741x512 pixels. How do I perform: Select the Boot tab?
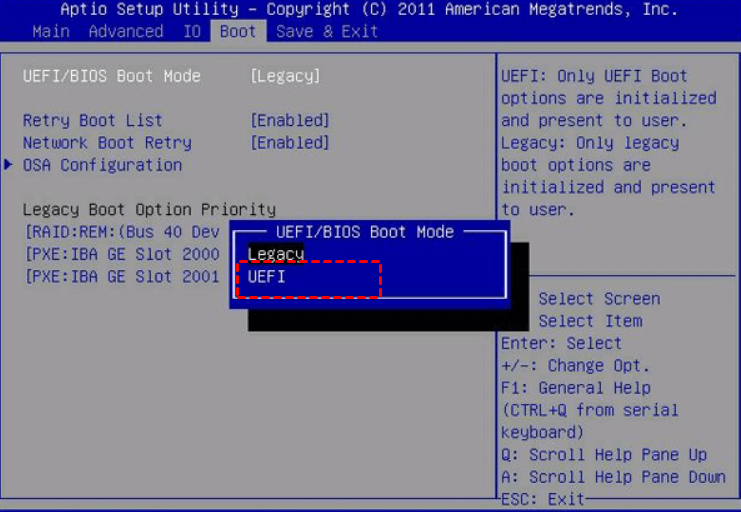238,32
